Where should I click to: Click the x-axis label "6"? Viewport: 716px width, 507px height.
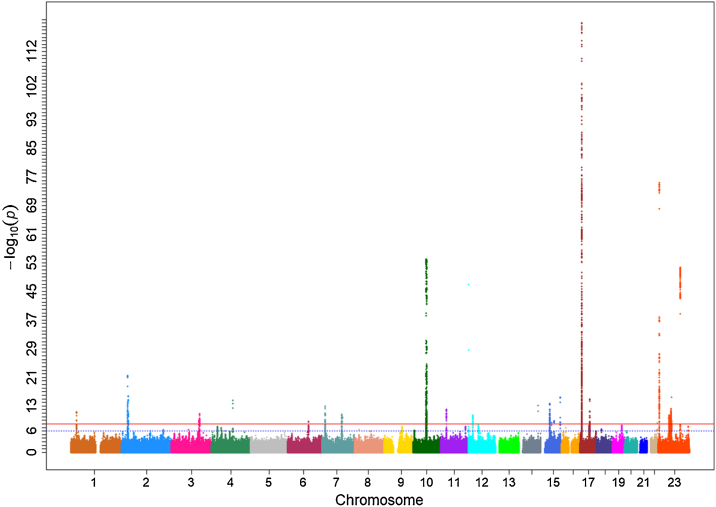(303, 482)
